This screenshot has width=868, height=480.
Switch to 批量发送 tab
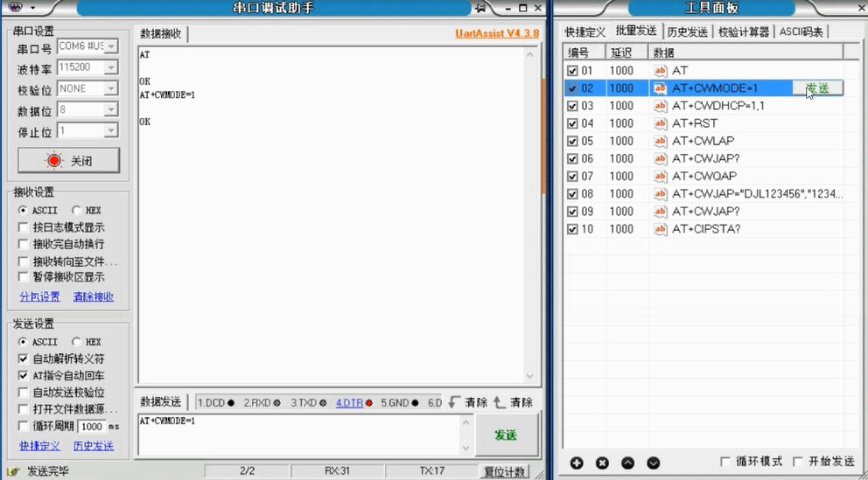tap(636, 31)
